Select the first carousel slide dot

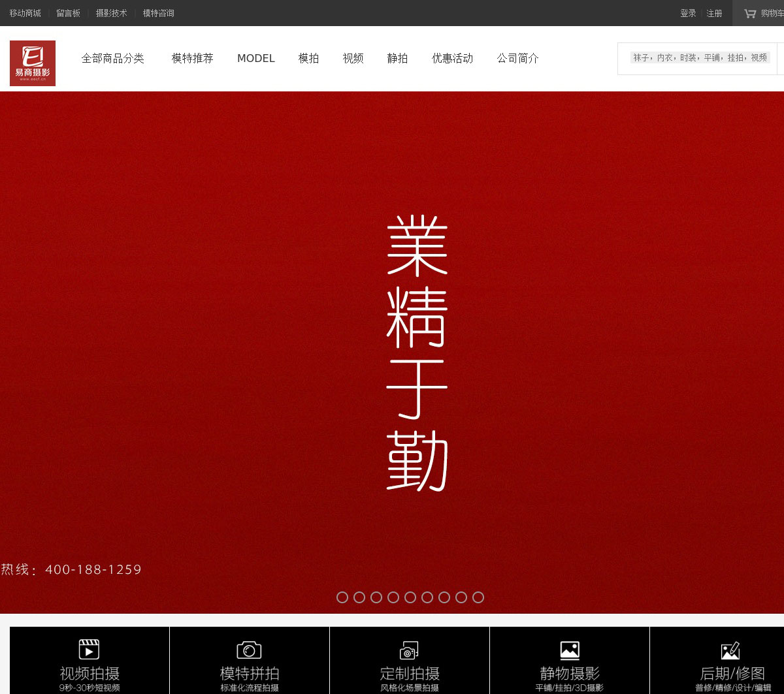click(x=342, y=597)
